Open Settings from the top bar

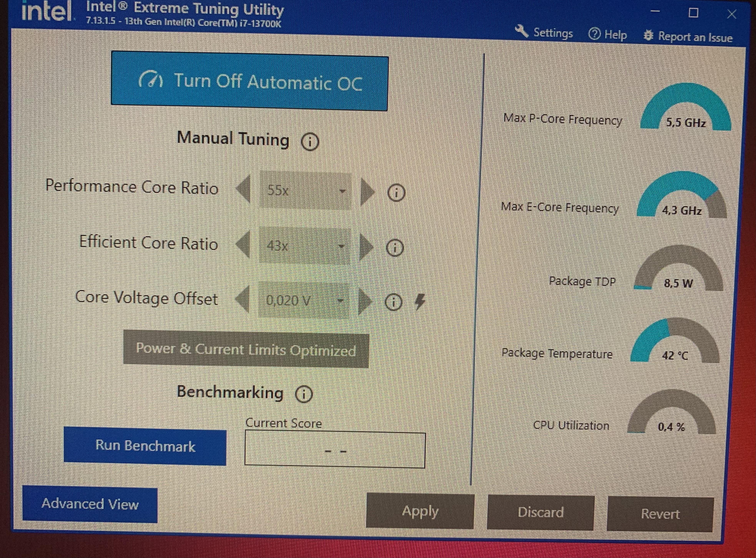[x=544, y=33]
